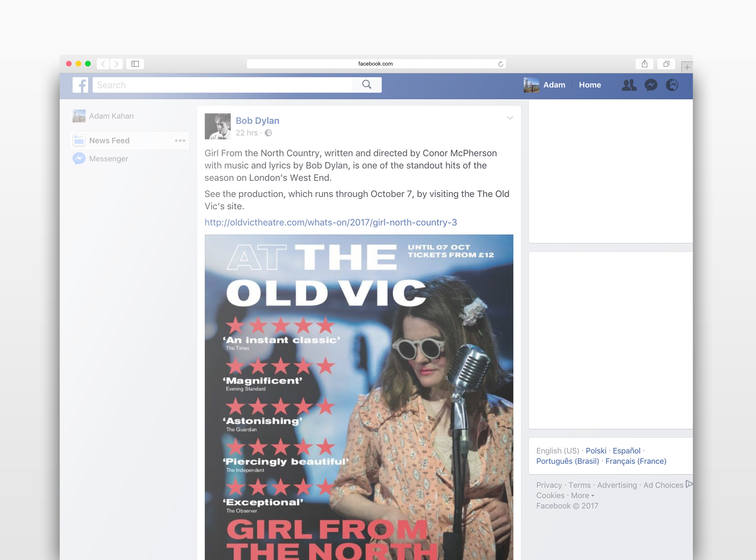Click Ad Choices triangle icon

click(689, 484)
